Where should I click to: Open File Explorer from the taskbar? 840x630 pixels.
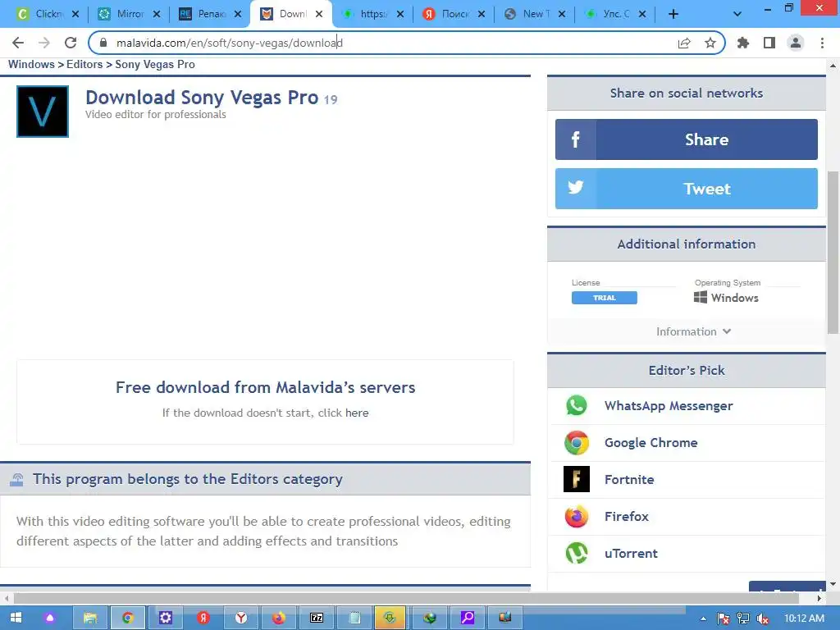click(90, 618)
